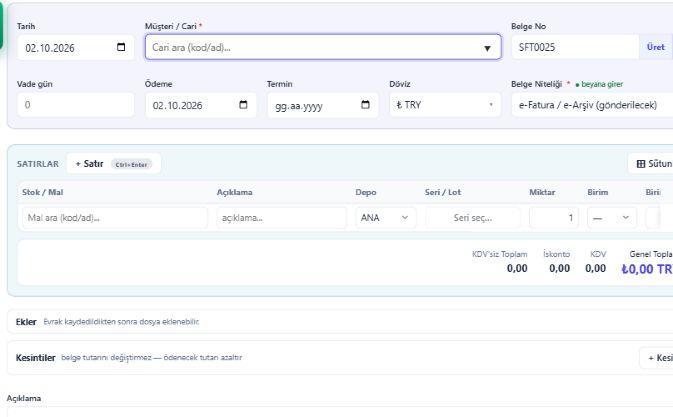Click the KDV'siz Toplam value
673x417 pixels.
click(x=517, y=269)
